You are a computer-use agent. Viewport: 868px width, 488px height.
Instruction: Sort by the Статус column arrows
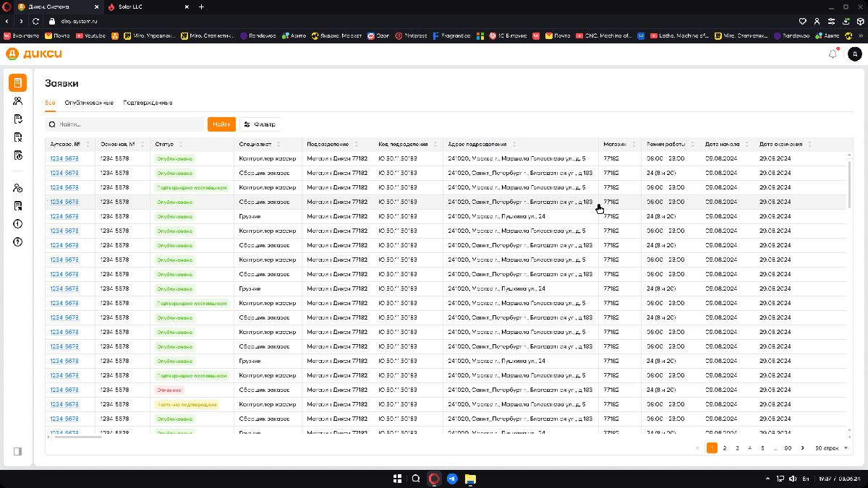(180, 144)
